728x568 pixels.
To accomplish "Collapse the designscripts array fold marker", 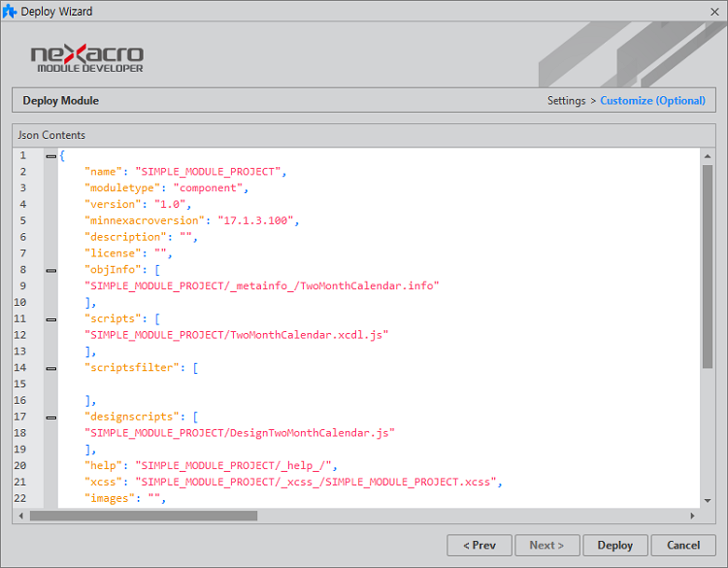I will (50, 417).
